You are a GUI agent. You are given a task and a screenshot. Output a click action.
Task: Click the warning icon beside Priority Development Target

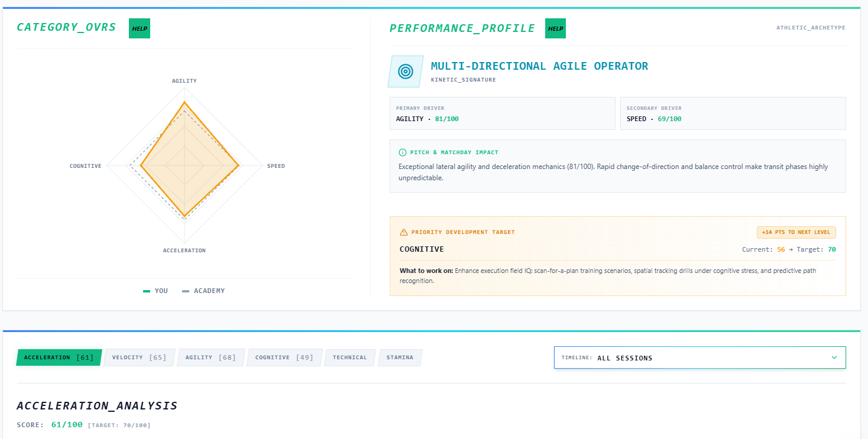click(x=404, y=232)
